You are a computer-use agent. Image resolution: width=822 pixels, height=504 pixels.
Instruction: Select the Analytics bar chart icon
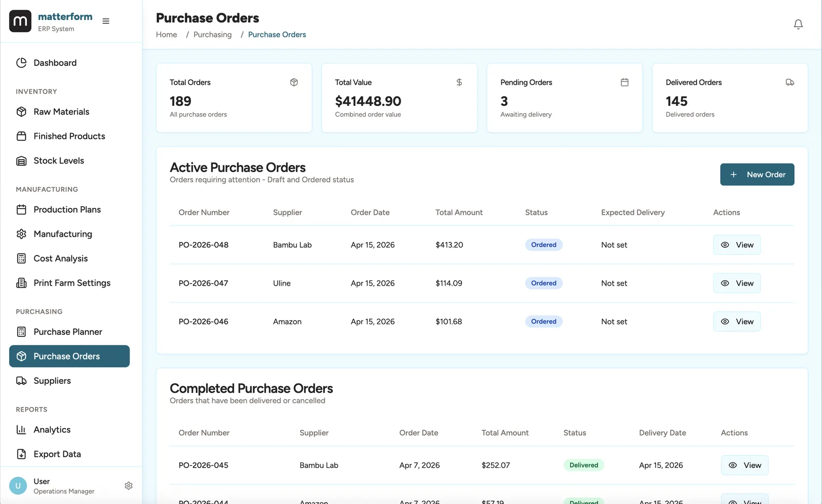tap(21, 430)
